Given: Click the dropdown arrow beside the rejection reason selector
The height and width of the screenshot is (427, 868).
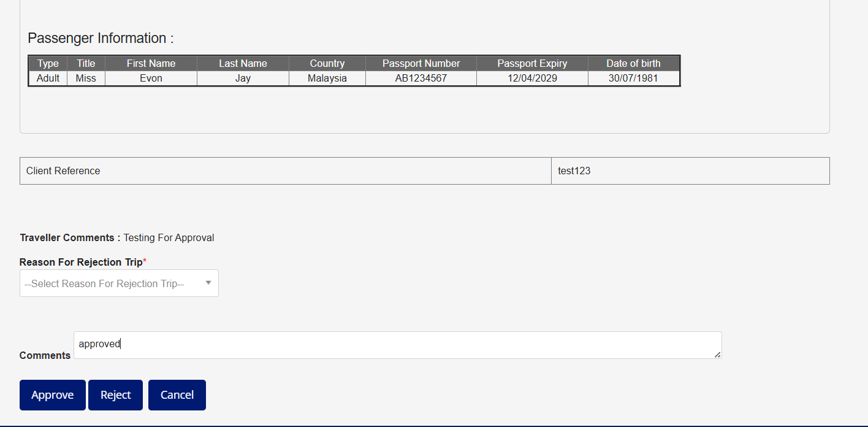Looking at the screenshot, I should click(x=208, y=283).
